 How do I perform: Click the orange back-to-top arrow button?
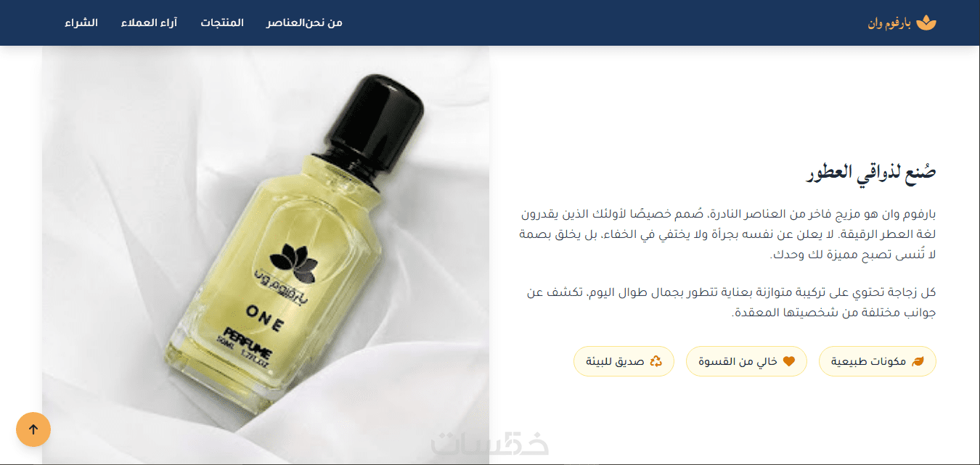point(33,429)
